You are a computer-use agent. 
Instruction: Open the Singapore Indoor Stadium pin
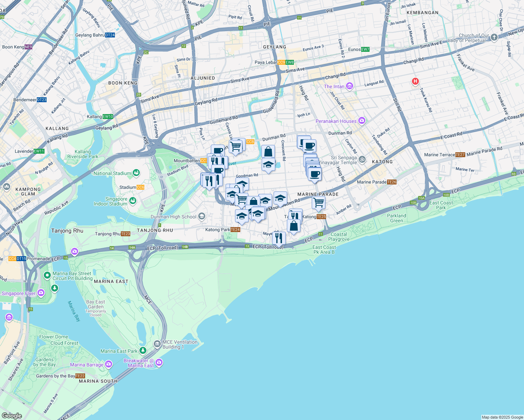(132, 201)
